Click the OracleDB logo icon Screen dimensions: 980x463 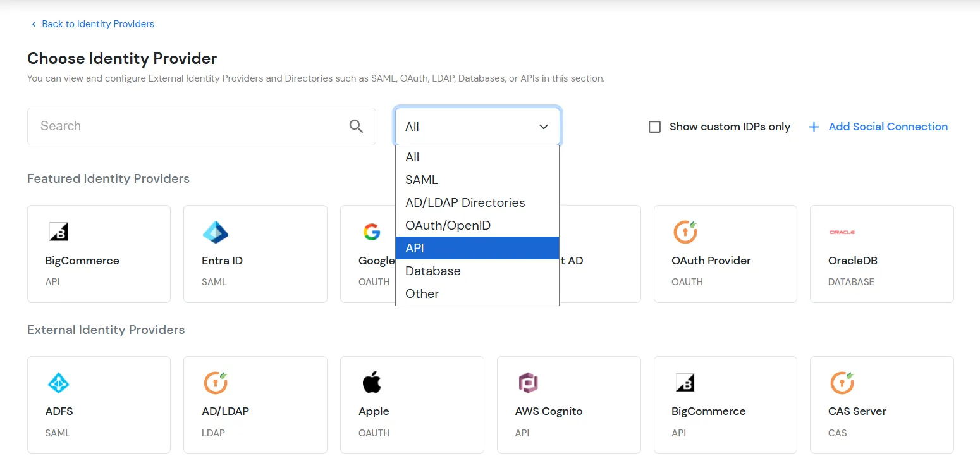click(842, 232)
